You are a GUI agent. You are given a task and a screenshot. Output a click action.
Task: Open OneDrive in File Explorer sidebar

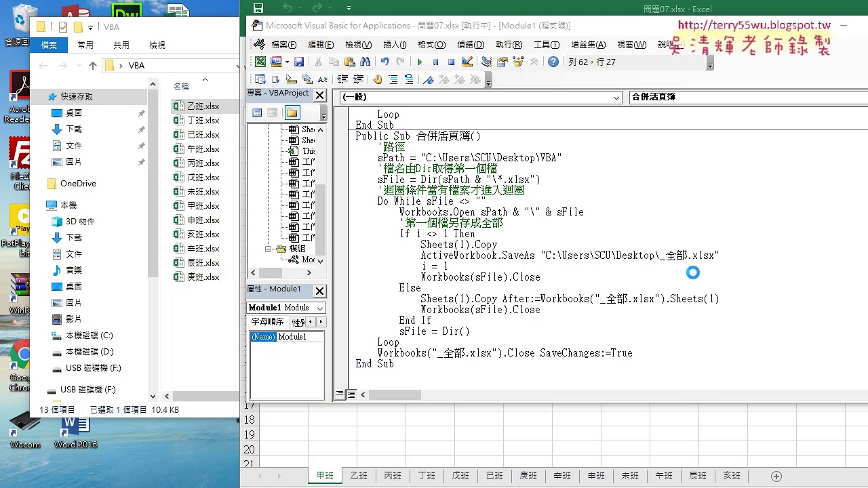[77, 184]
